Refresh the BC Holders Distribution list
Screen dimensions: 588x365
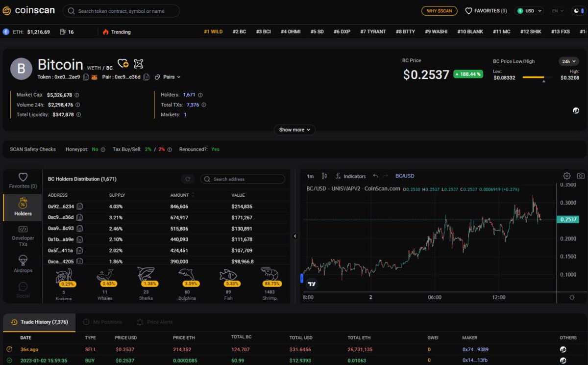[188, 179]
